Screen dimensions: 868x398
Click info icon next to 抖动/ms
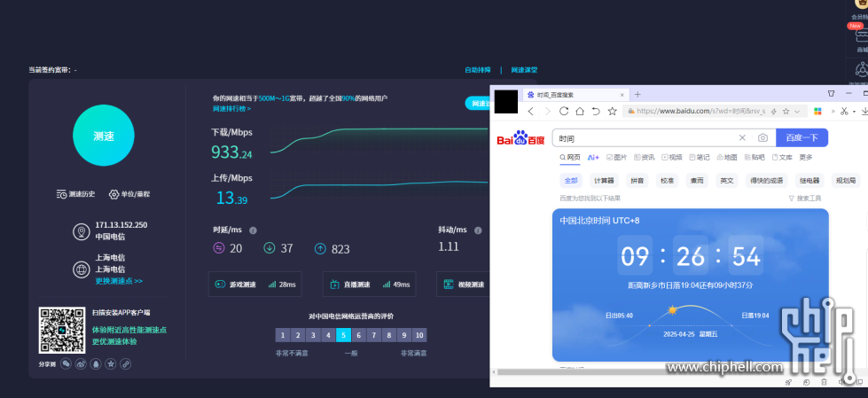coord(478,230)
